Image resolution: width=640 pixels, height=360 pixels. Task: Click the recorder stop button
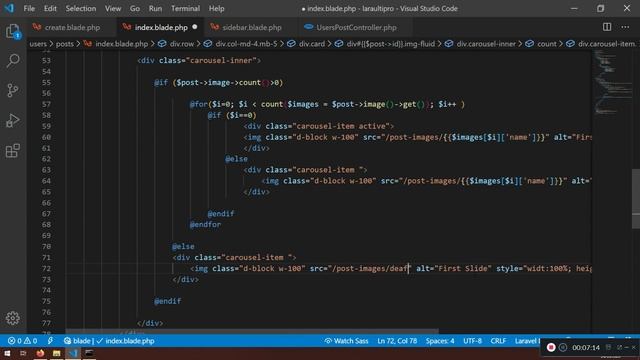tap(551, 347)
